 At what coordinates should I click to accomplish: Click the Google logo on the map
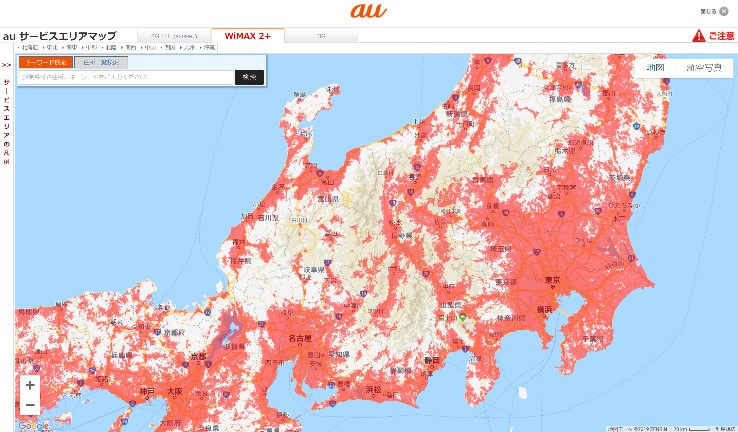(x=33, y=426)
